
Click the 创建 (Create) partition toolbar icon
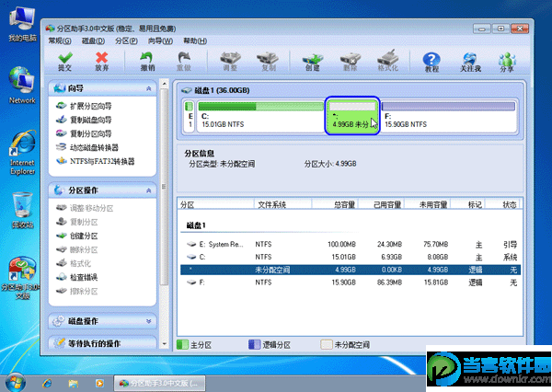313,62
